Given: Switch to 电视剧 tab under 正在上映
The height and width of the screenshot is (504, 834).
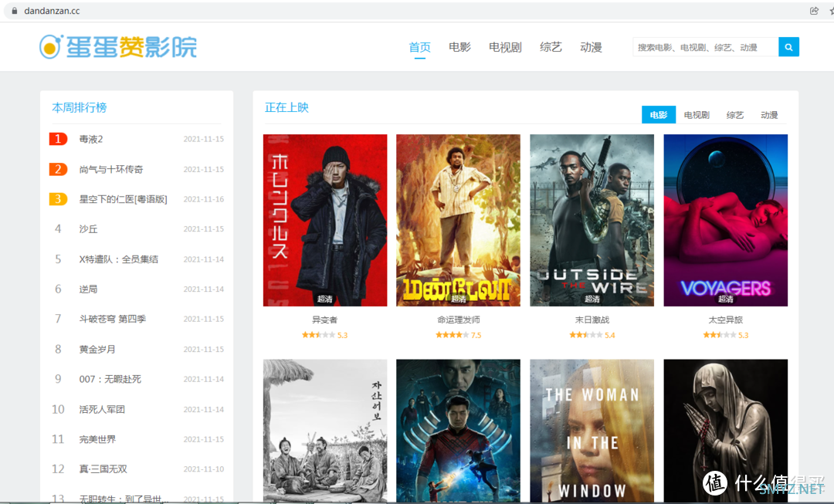Looking at the screenshot, I should [x=697, y=115].
